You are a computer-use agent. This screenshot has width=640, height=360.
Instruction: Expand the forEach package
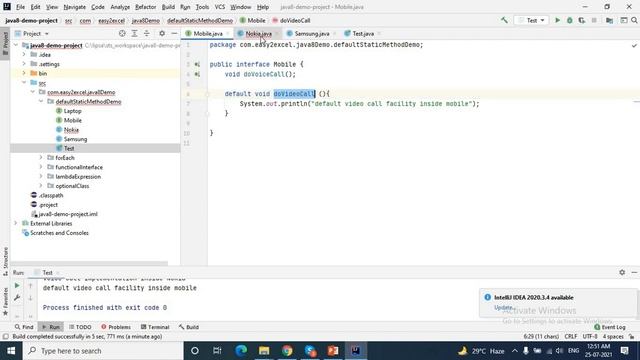pos(41,158)
